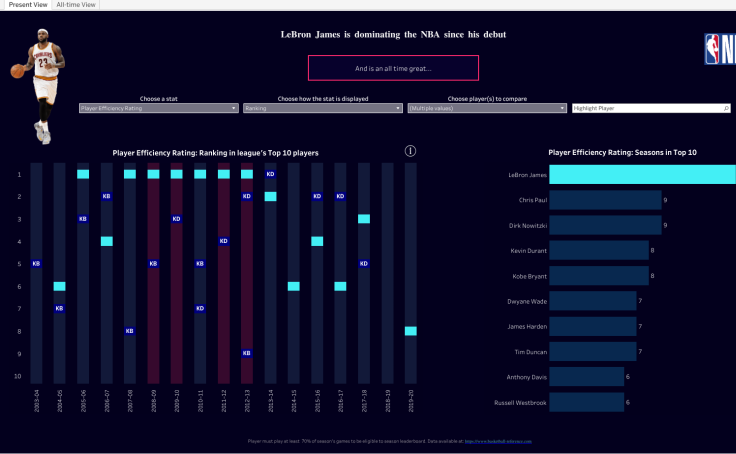Select the KD marker in 2010-11 season
Viewport: 736px width, 454px height.
click(200, 308)
